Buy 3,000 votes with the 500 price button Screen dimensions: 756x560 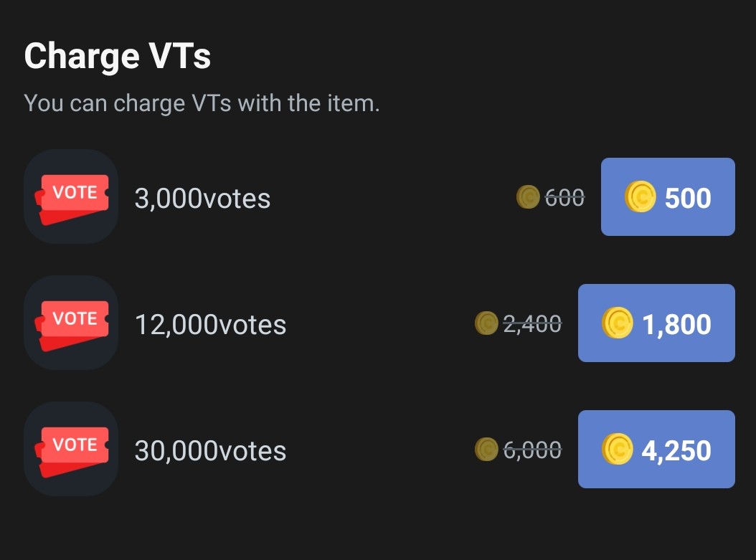click(x=668, y=197)
